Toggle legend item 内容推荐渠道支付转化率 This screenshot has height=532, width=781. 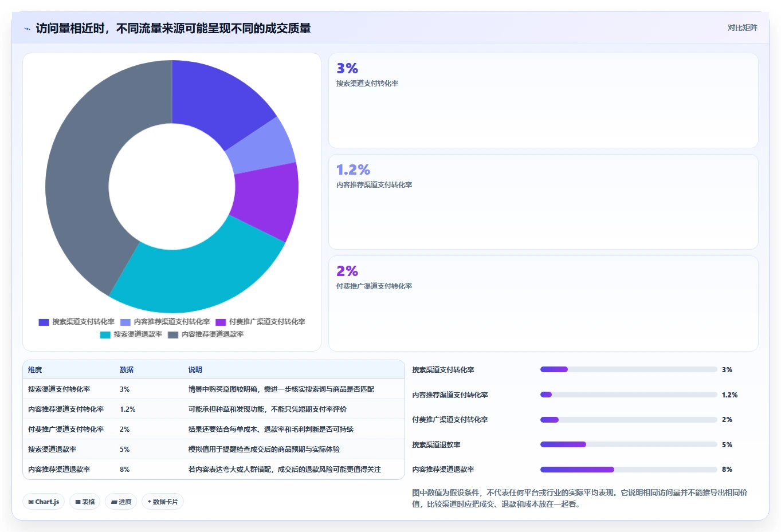tap(165, 322)
